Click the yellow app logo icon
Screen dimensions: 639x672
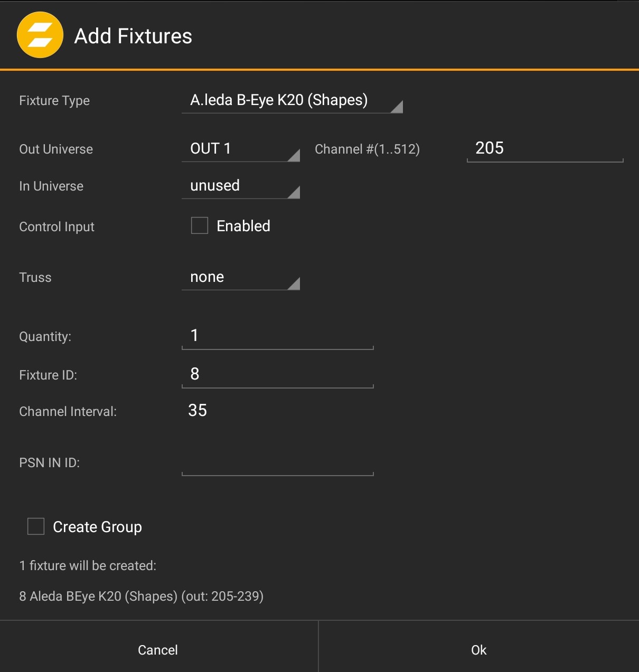(x=40, y=35)
